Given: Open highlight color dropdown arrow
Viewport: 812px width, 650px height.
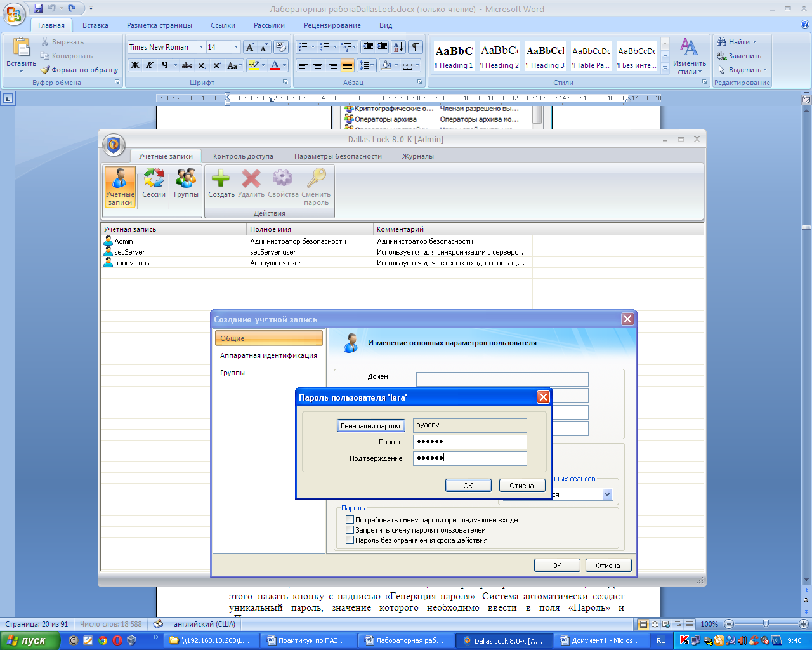Looking at the screenshot, I should [x=263, y=65].
